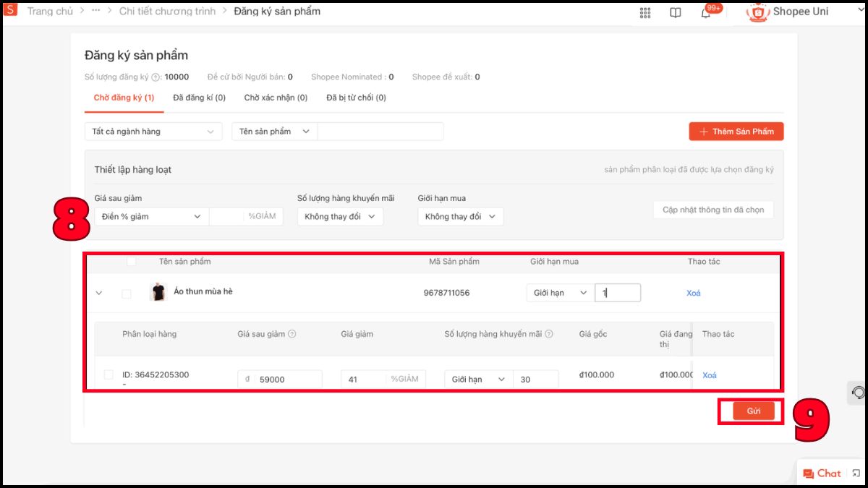This screenshot has width=868, height=488.
Task: Open the headset customer support widget
Action: click(x=858, y=393)
